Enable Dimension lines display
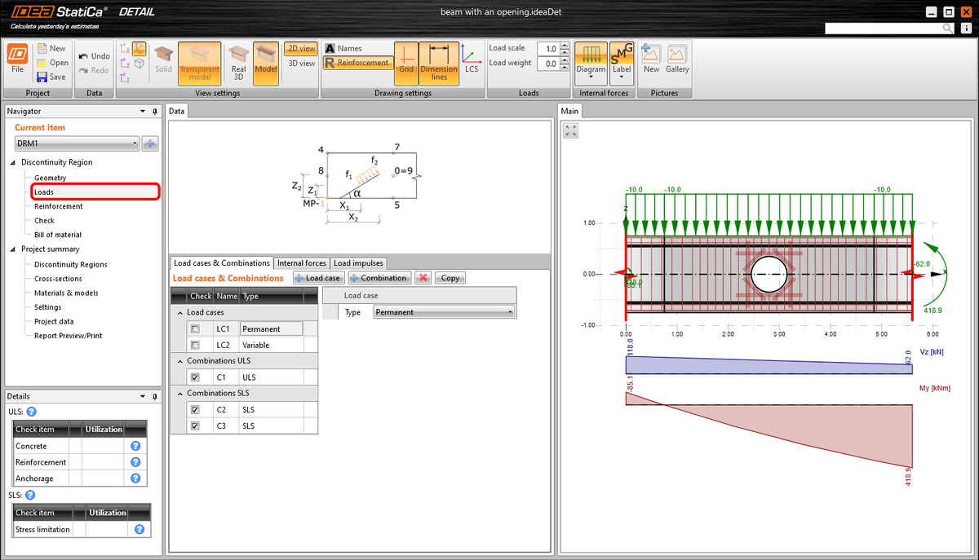Image resolution: width=979 pixels, height=560 pixels. pos(439,62)
